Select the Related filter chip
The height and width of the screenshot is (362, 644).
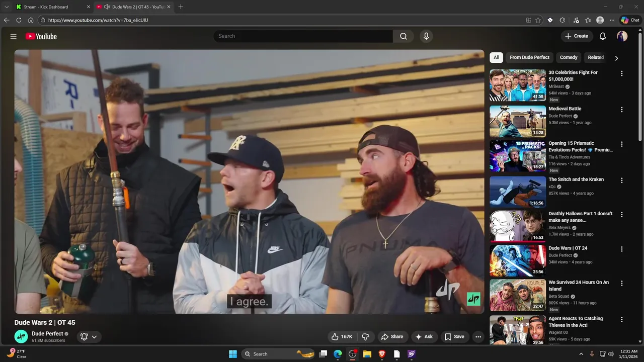click(596, 57)
